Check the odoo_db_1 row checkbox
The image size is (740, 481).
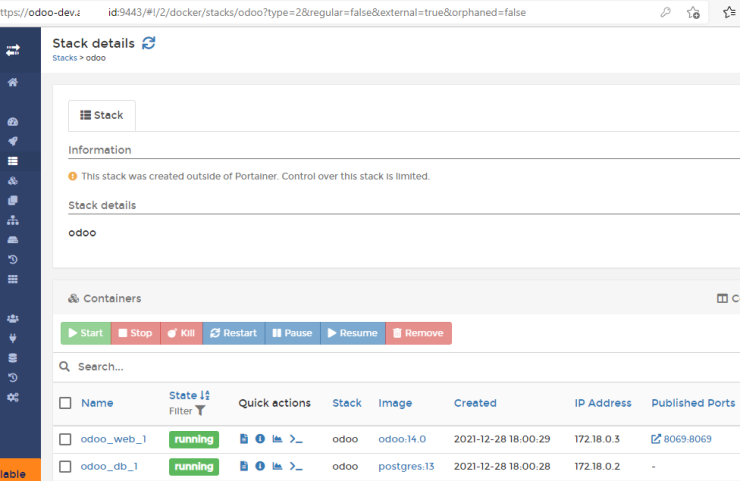(x=65, y=467)
